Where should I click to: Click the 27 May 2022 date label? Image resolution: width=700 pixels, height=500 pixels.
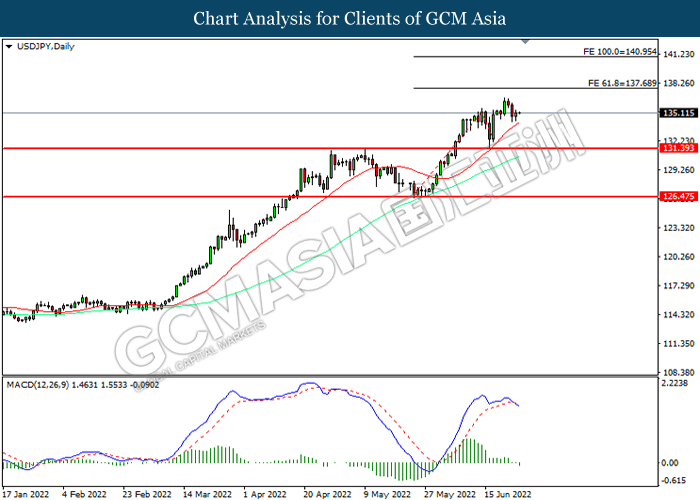point(450,494)
